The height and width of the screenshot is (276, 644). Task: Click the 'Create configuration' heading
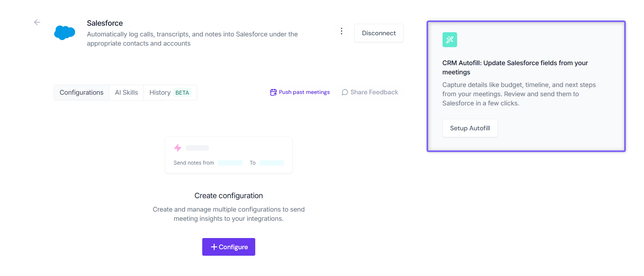229,195
